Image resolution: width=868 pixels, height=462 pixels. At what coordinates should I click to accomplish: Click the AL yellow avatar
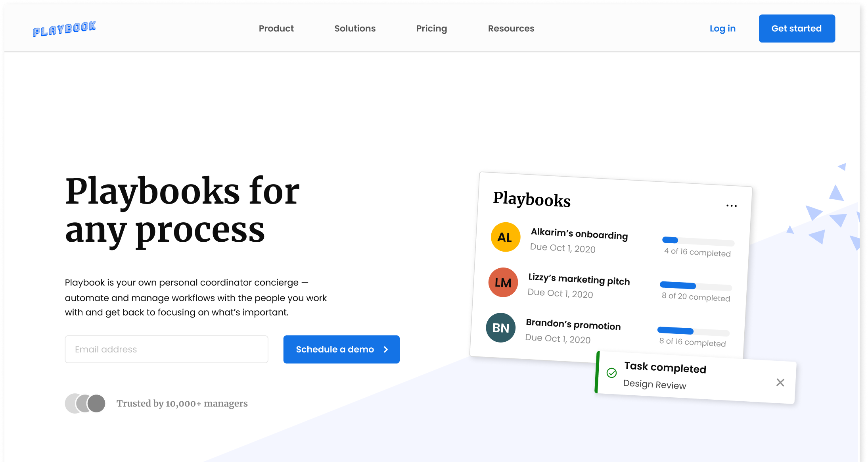505,237
